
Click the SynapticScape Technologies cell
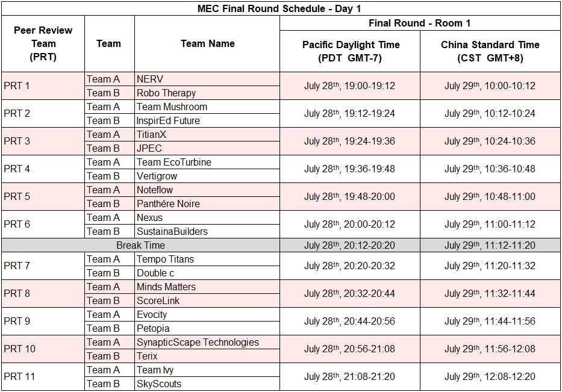[198, 342]
